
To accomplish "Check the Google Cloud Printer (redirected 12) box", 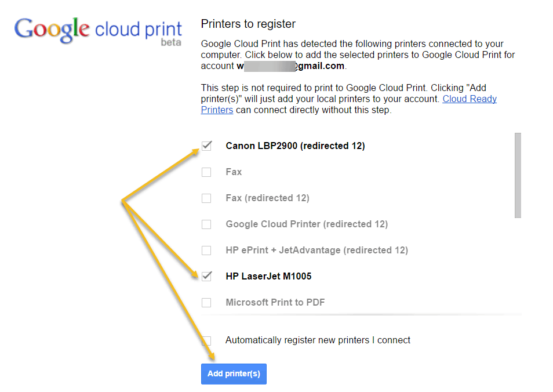I will (206, 224).
